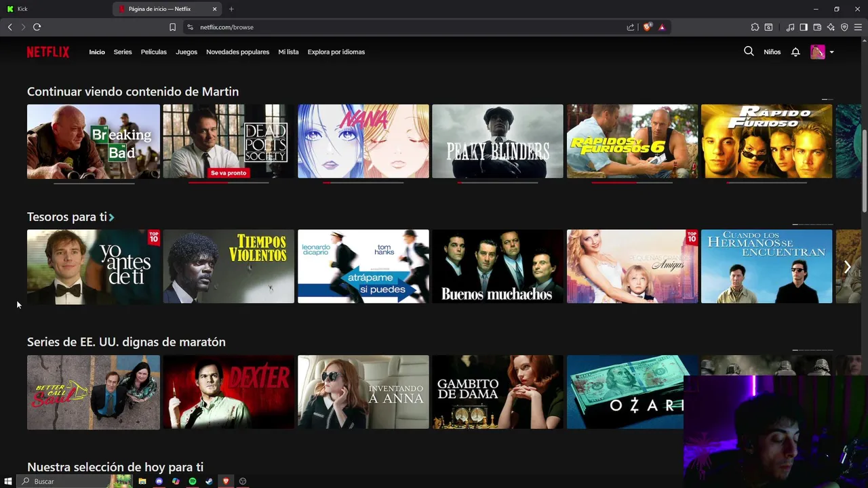Screen dimensions: 868x488
Task: Open Rápidos y Furiosos 6 thumbnail
Action: (x=632, y=141)
